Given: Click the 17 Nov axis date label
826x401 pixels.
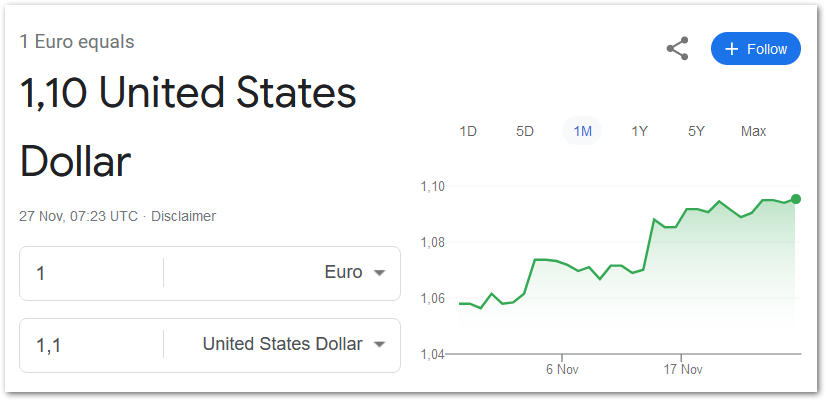Looking at the screenshot, I should pyautogui.click(x=681, y=370).
